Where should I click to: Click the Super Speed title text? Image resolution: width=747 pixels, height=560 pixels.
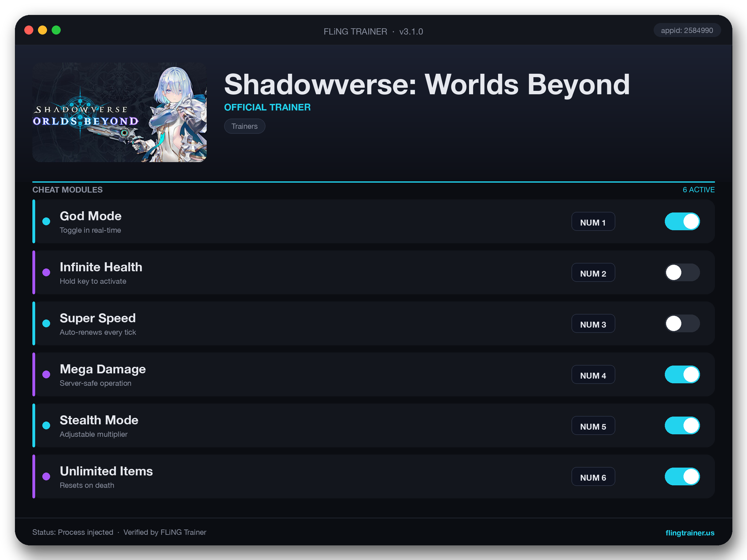tap(98, 318)
